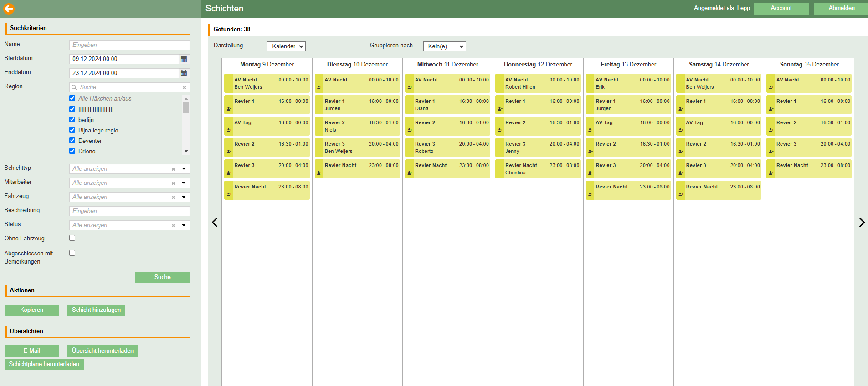The height and width of the screenshot is (386, 868).
Task: Go to previous week with left arrow
Action: [x=215, y=222]
